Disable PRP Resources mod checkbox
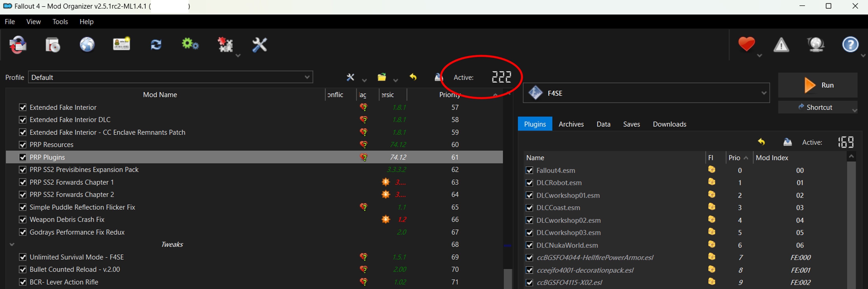 click(x=22, y=145)
